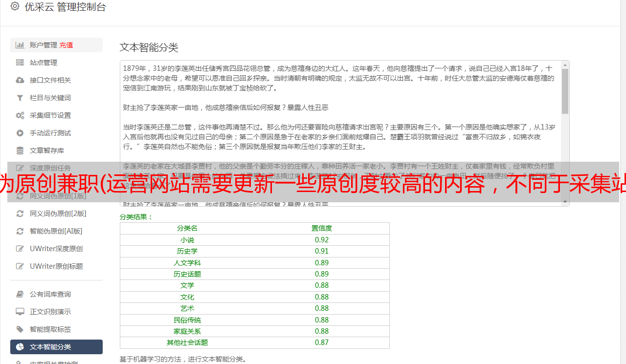Viewport: 626px width, 364px height.
Task: Open 智能伪原创[AI版]
Action: [56, 231]
